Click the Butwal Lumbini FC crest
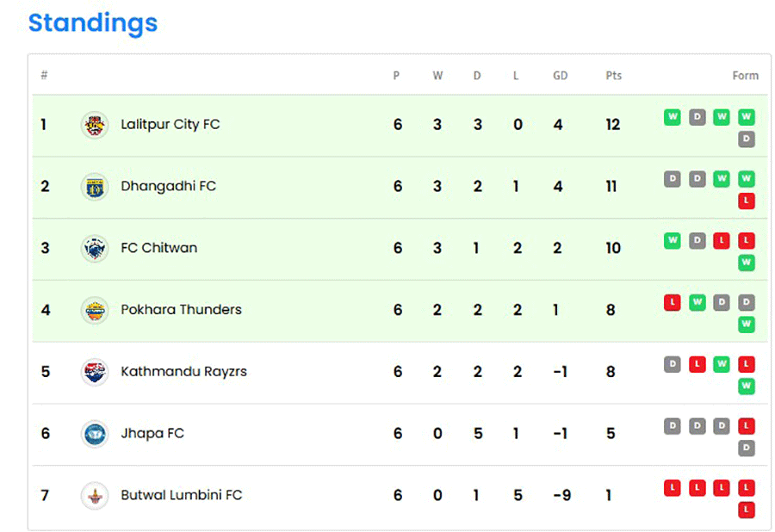 tap(95, 496)
